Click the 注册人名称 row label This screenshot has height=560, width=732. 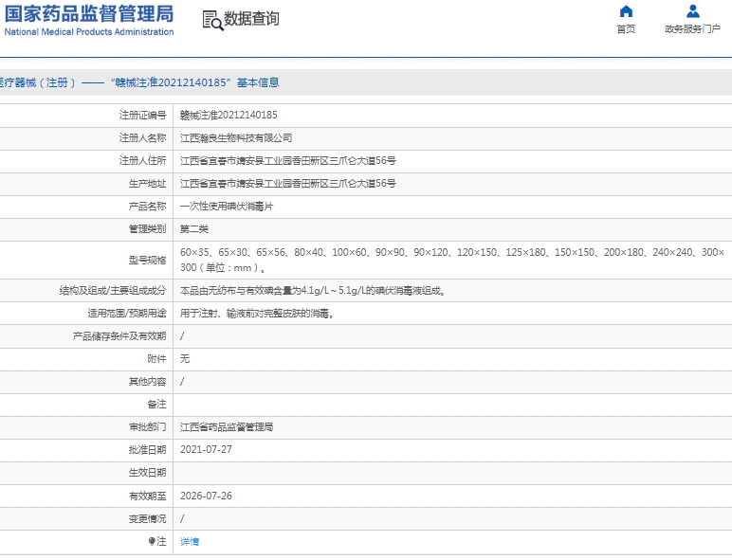[142, 137]
